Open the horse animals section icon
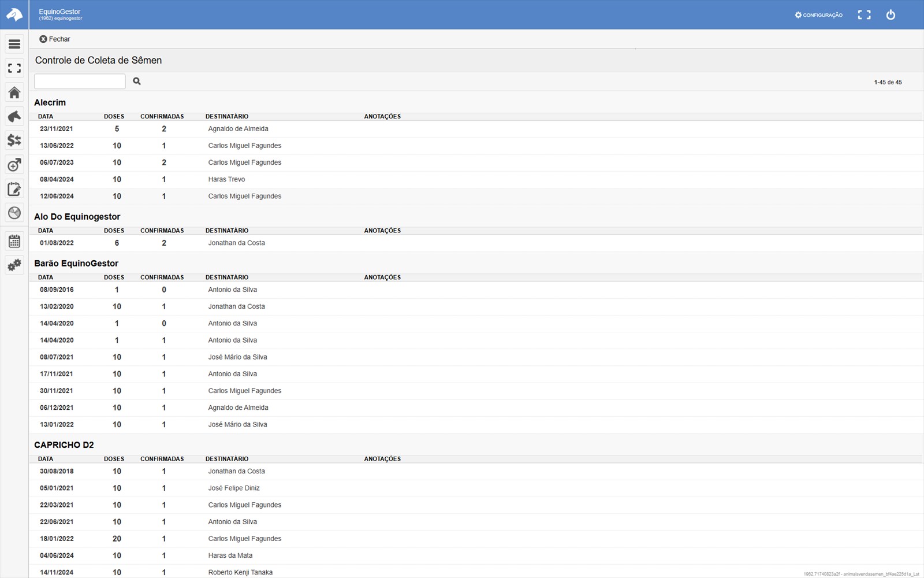Screen dimensions: 924x578 tap(14, 116)
